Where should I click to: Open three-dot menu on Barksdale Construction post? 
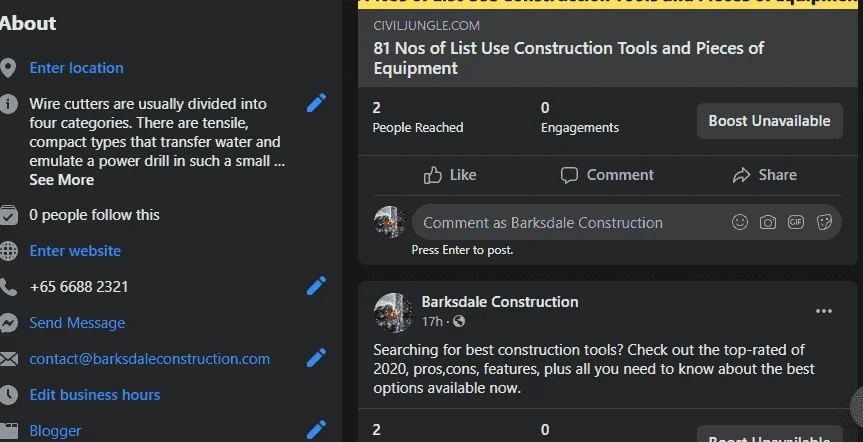(823, 311)
